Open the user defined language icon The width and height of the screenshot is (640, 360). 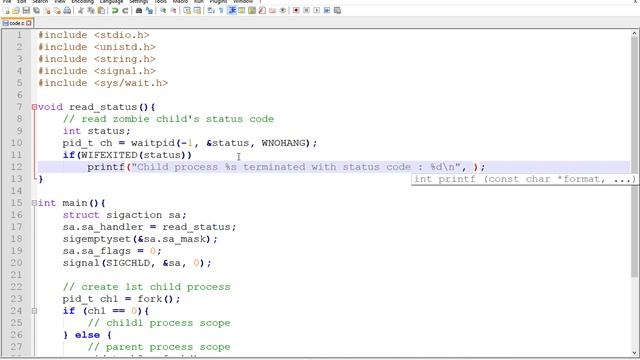241,10
